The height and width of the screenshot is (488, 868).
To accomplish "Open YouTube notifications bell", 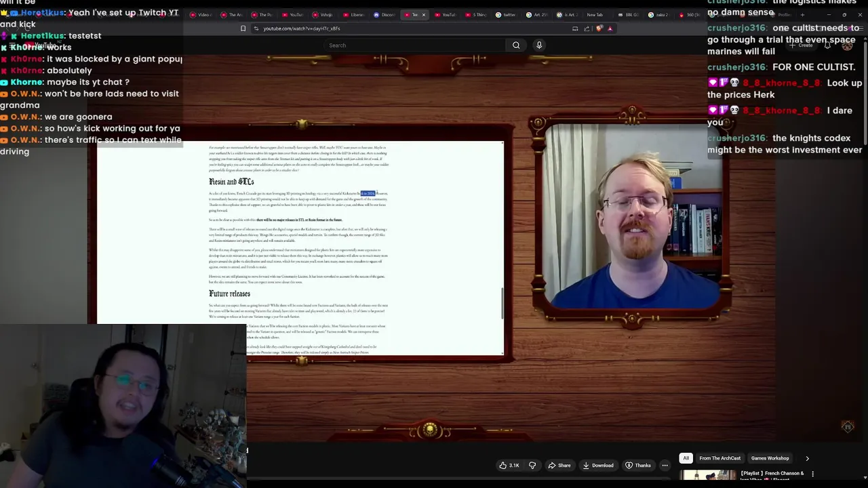I will pyautogui.click(x=828, y=45).
